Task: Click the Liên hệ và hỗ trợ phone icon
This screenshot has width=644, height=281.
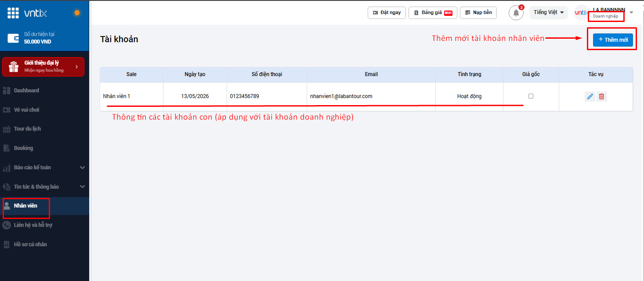Action: pyautogui.click(x=7, y=225)
